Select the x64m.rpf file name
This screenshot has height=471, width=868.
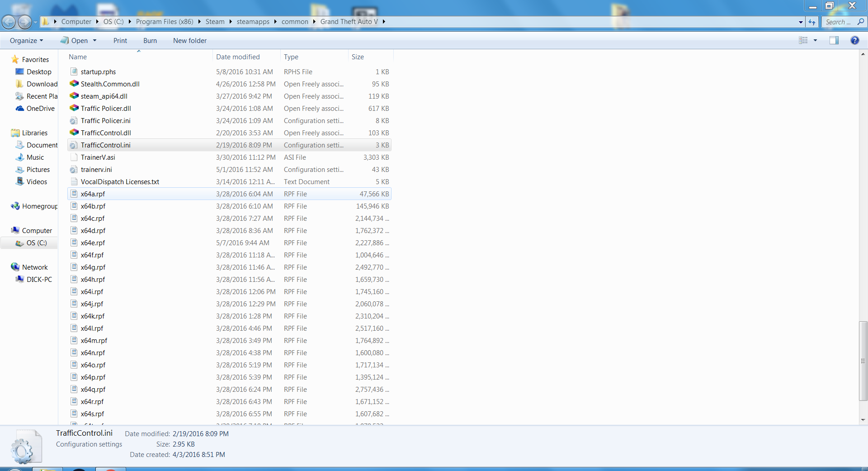(94, 340)
